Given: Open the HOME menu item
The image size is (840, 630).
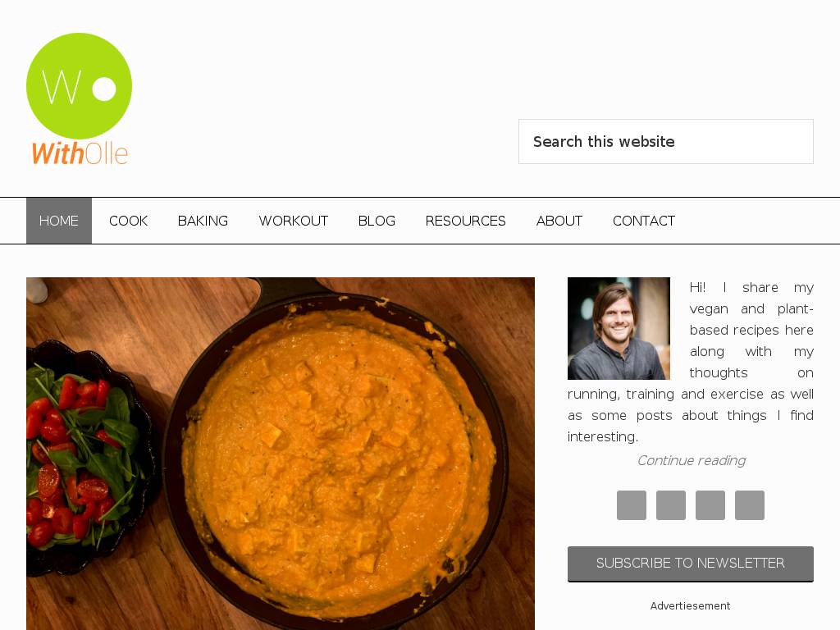Looking at the screenshot, I should [x=59, y=221].
